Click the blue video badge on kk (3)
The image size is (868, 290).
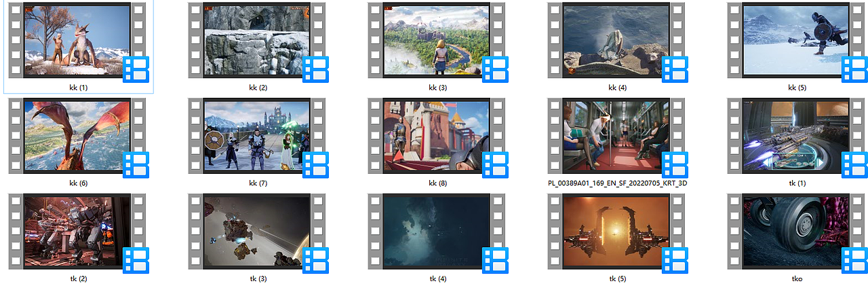495,69
